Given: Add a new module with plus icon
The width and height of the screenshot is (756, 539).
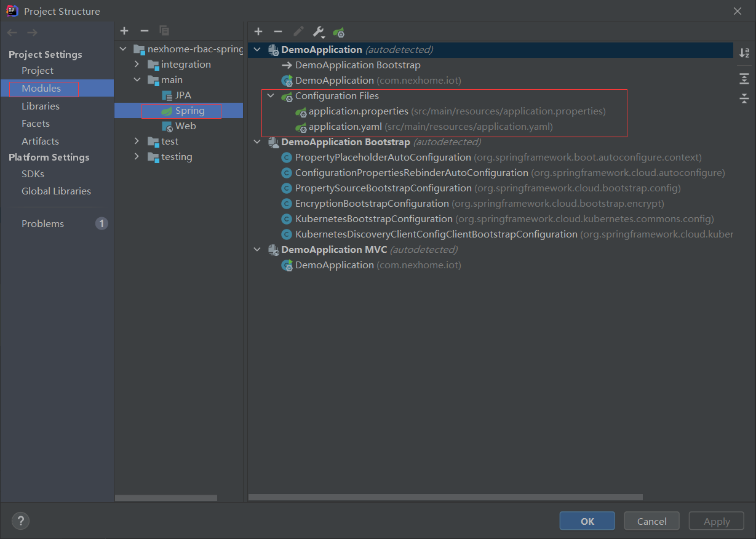Looking at the screenshot, I should 124,31.
